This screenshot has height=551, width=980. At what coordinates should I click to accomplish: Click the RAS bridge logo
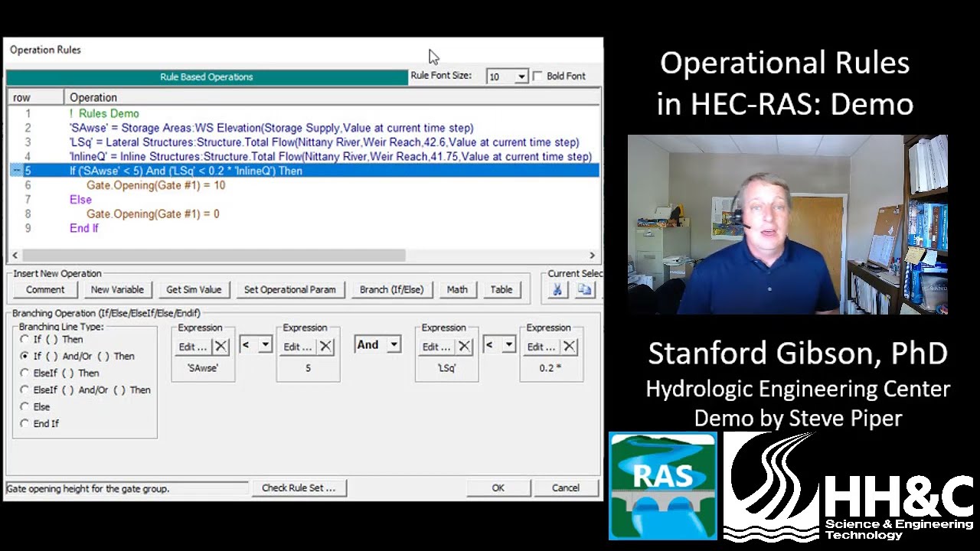[x=663, y=486]
